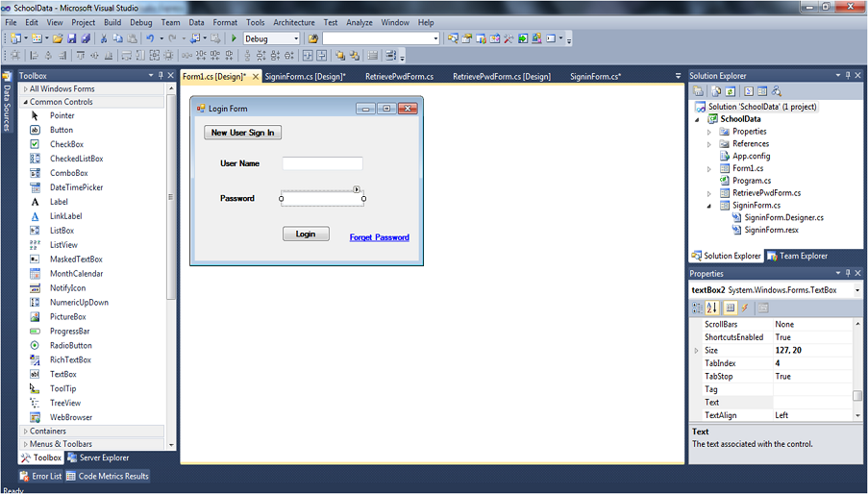Screen dimensions: 868x494
Task: Toggle Categorized view in the Properties panel
Action: point(698,308)
